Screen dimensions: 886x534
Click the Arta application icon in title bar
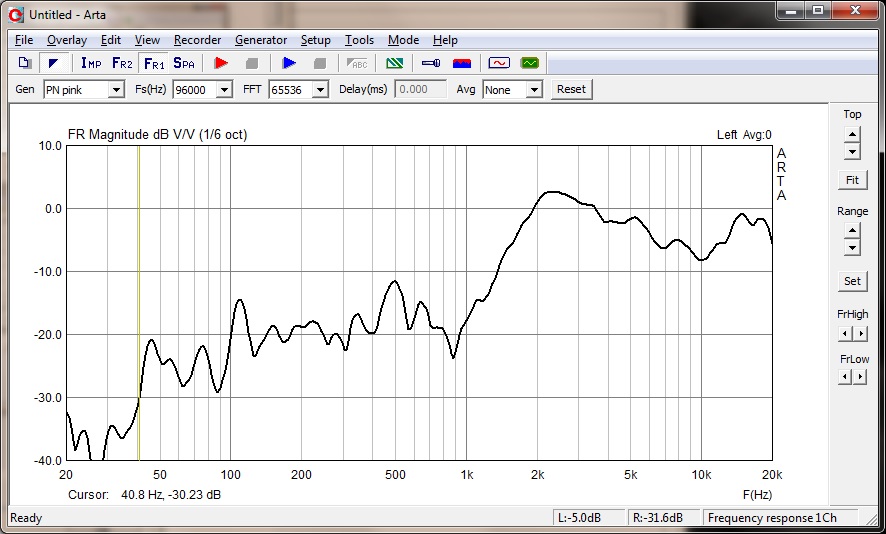(17, 15)
